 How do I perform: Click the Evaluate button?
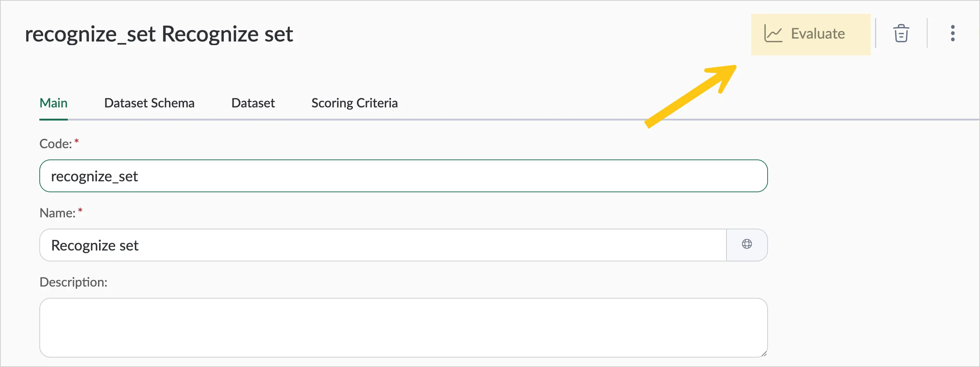coord(810,34)
